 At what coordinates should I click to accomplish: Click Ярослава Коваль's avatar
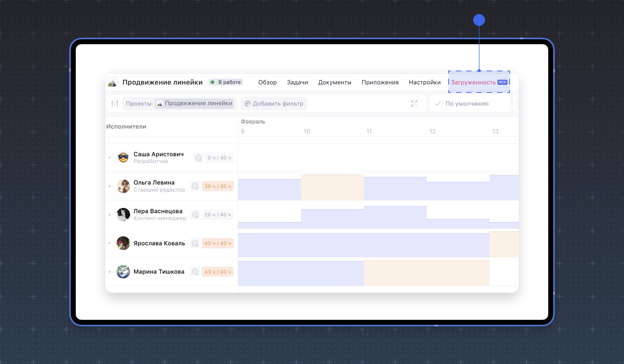[123, 243]
